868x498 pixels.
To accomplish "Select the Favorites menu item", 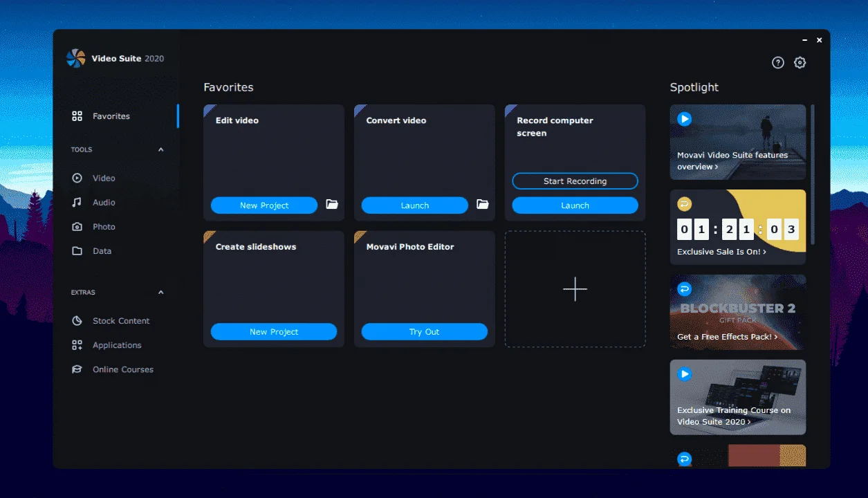I will [111, 116].
